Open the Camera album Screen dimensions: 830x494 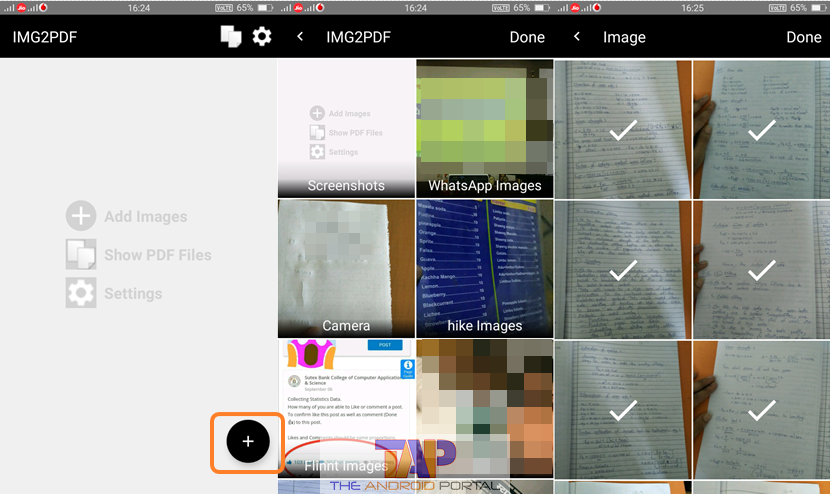tap(346, 268)
